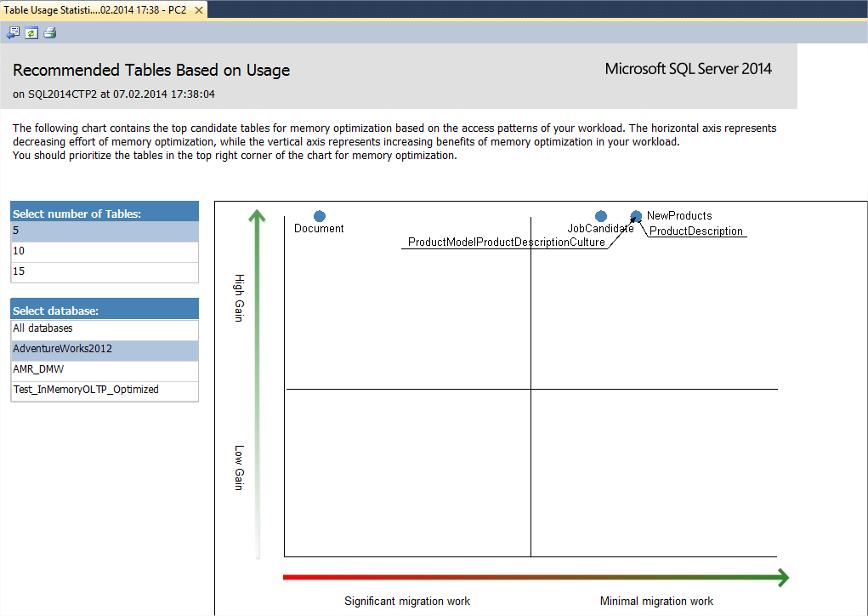Print the report using the printer icon
Screen dimensions: 868x616
click(x=50, y=32)
